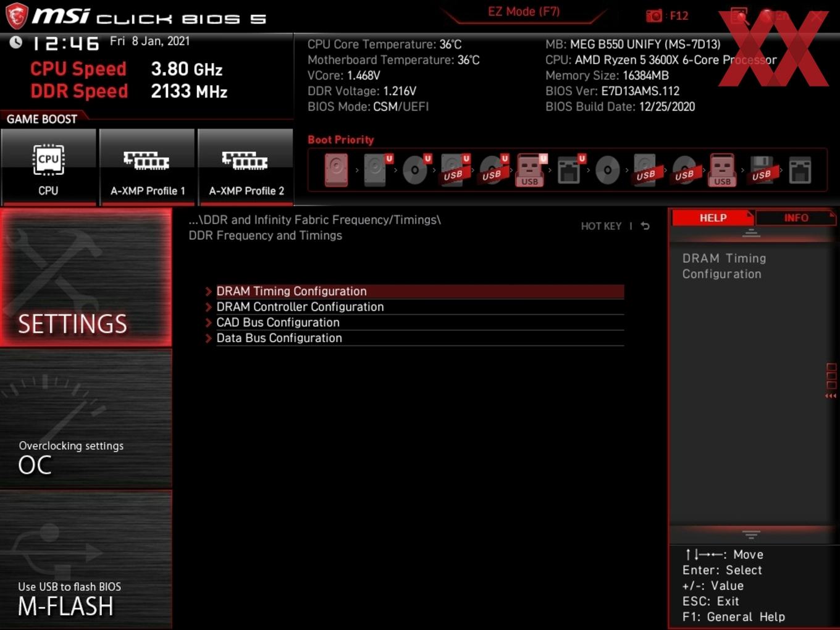Open the OC overclocking settings section
This screenshot has height=630, width=840.
(86, 419)
